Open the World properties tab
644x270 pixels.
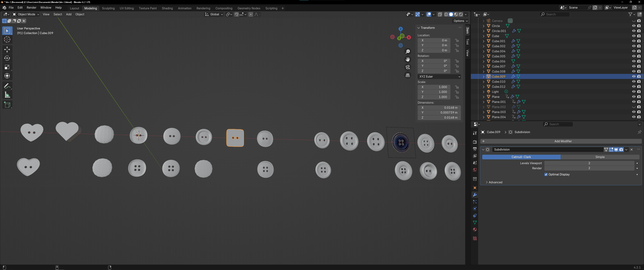click(475, 170)
